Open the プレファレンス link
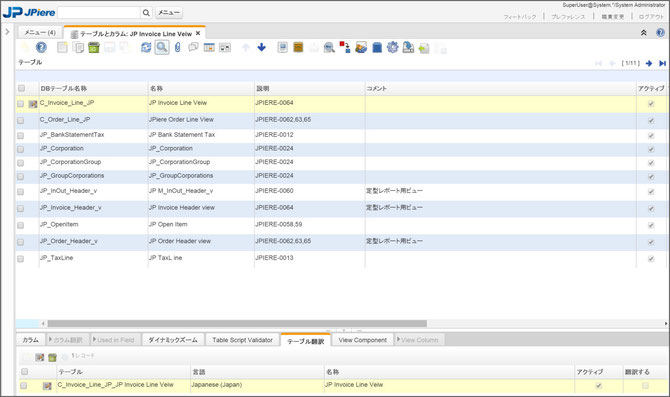The height and width of the screenshot is (397, 670). [x=568, y=17]
